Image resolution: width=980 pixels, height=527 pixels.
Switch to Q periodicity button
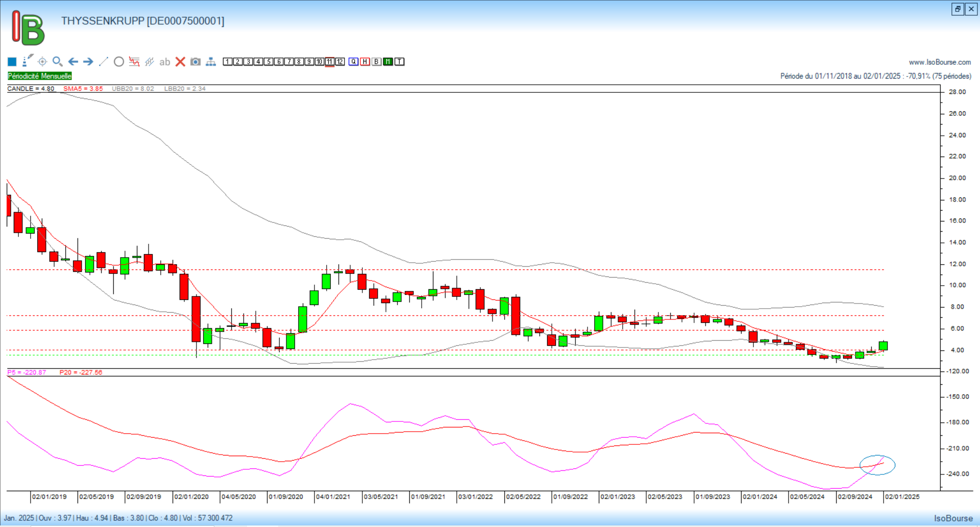pyautogui.click(x=354, y=62)
